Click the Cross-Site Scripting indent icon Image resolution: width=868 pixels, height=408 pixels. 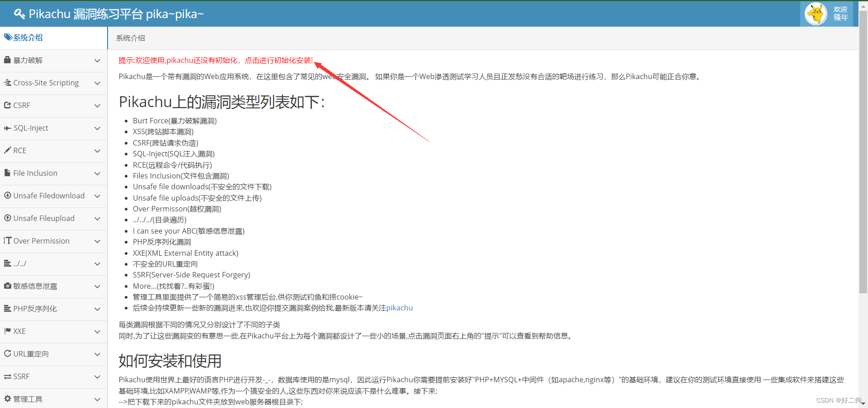[x=7, y=82]
